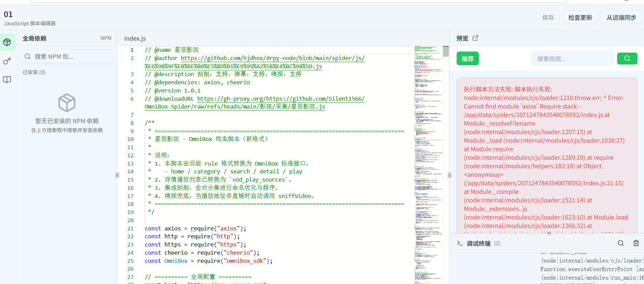Viewport: 644px width, 284px height.
Task: Clear debug terminal with trash icon
Action: [x=636, y=243]
